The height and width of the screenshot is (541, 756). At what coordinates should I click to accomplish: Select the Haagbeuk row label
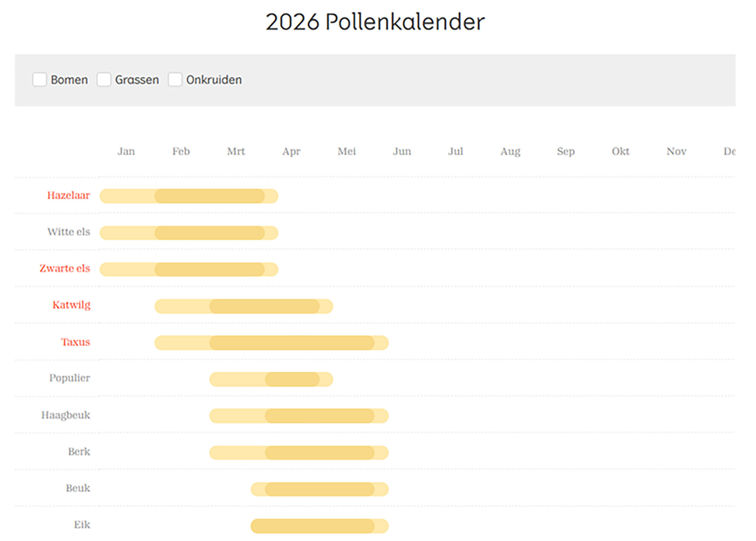tap(66, 415)
